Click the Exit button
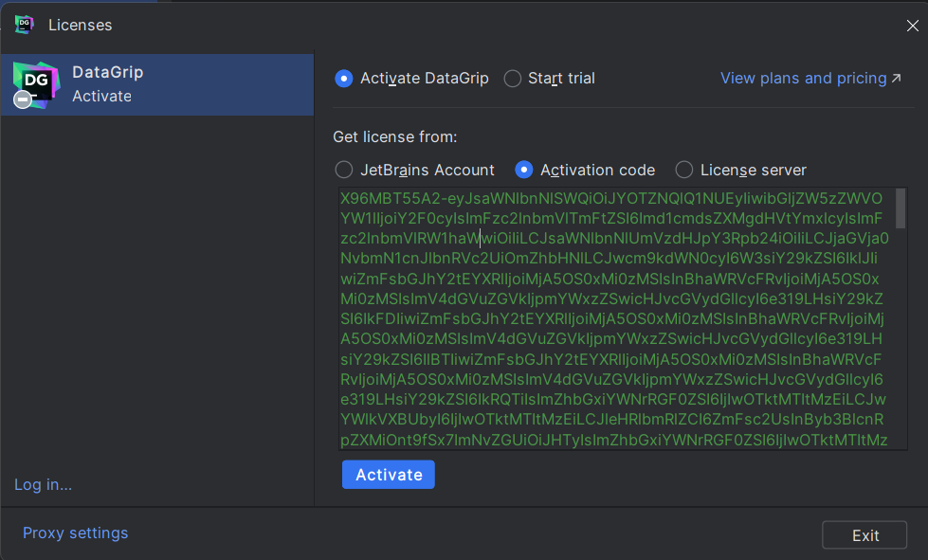Image resolution: width=928 pixels, height=560 pixels. (x=864, y=535)
